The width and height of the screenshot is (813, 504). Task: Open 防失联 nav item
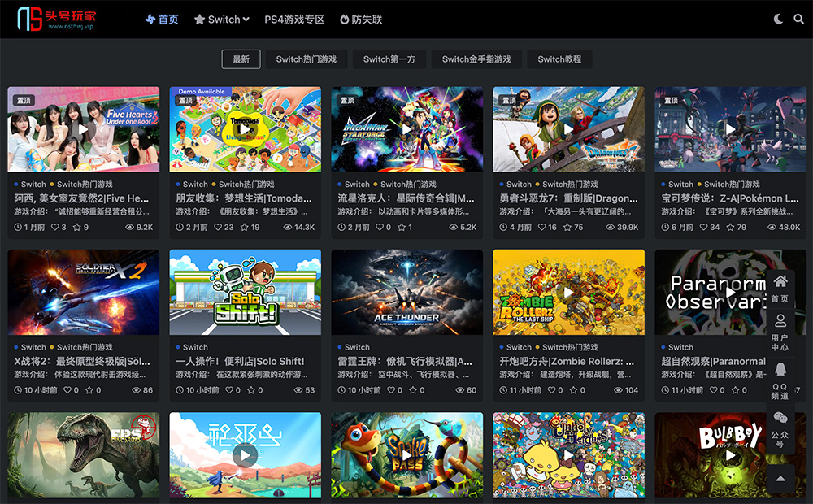coord(361,20)
